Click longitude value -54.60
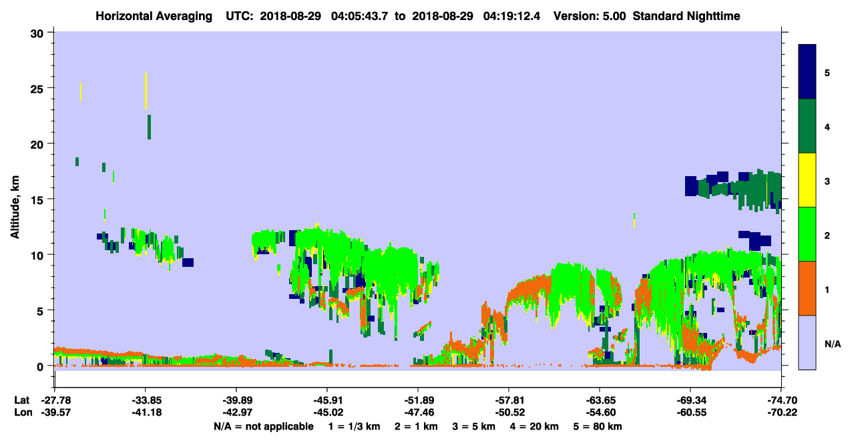This screenshot has width=868, height=445. click(x=600, y=412)
